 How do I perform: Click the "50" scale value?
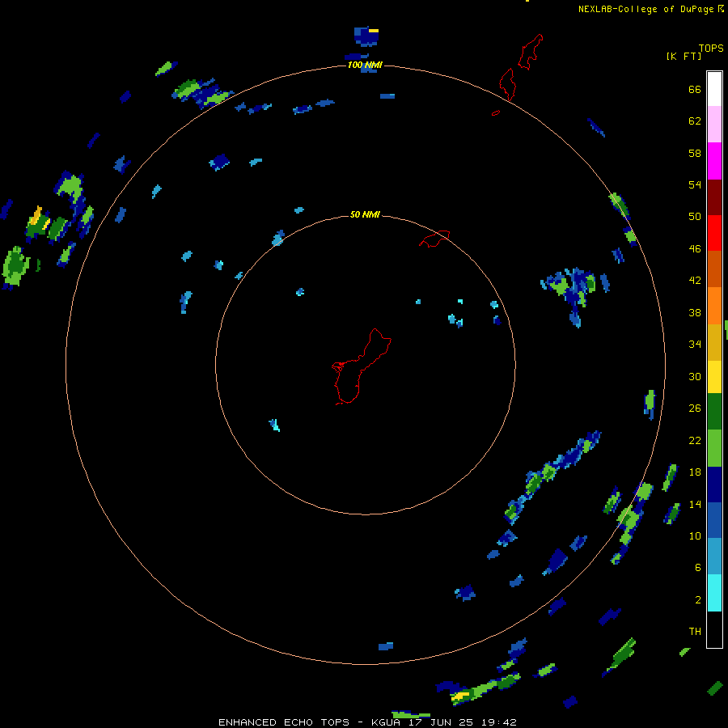click(x=695, y=216)
